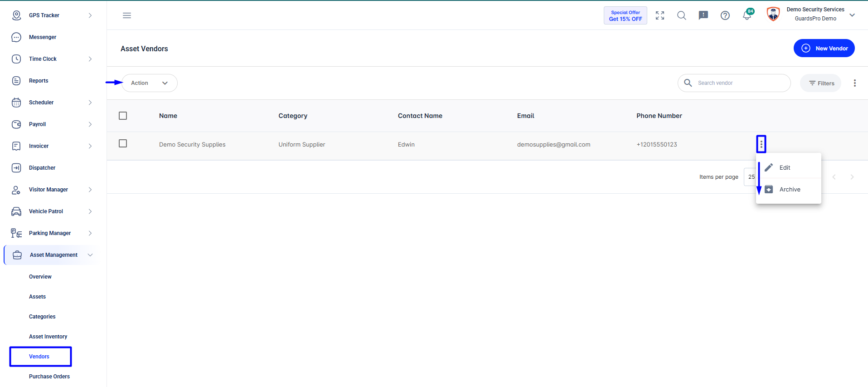Click the New Vendor button
The width and height of the screenshot is (868, 387).
point(824,48)
